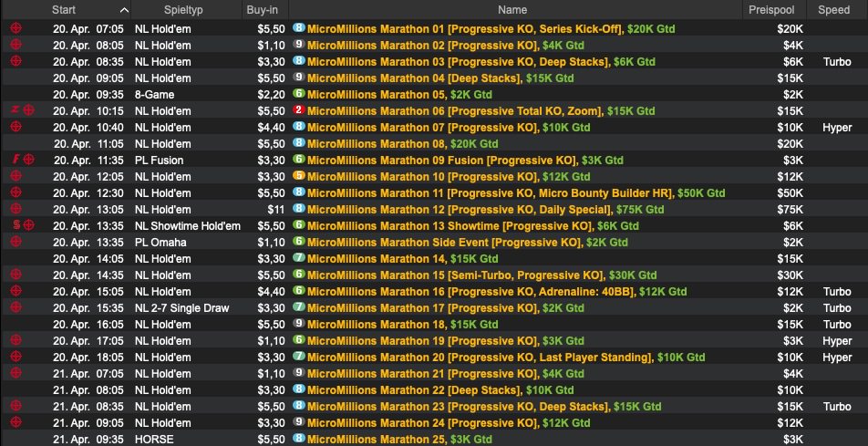
Task: Sort by the Start column header label
Action: 64,10
